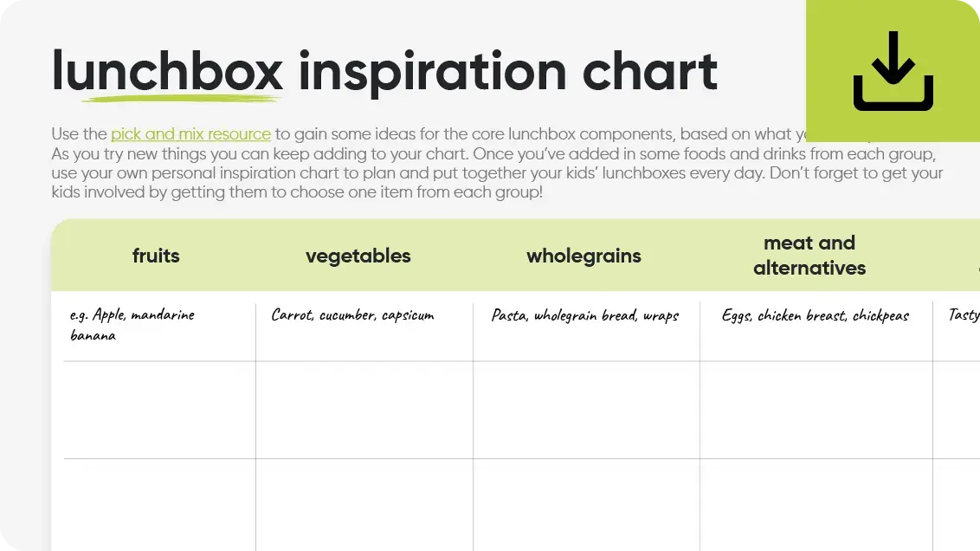The height and width of the screenshot is (551, 980).
Task: Click the Eggs, chicken breast, chickpeas cell
Action: pos(816,315)
